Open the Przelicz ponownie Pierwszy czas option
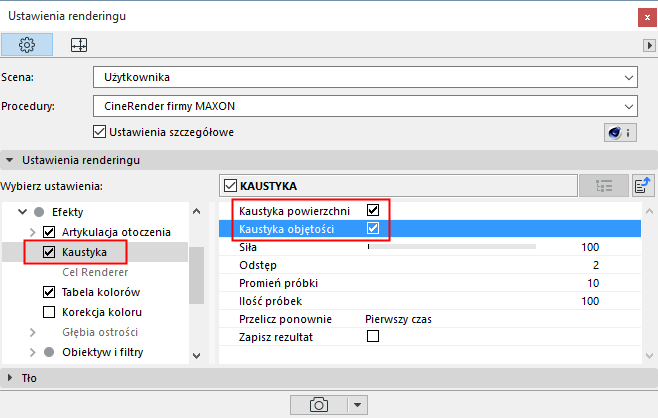 point(398,319)
